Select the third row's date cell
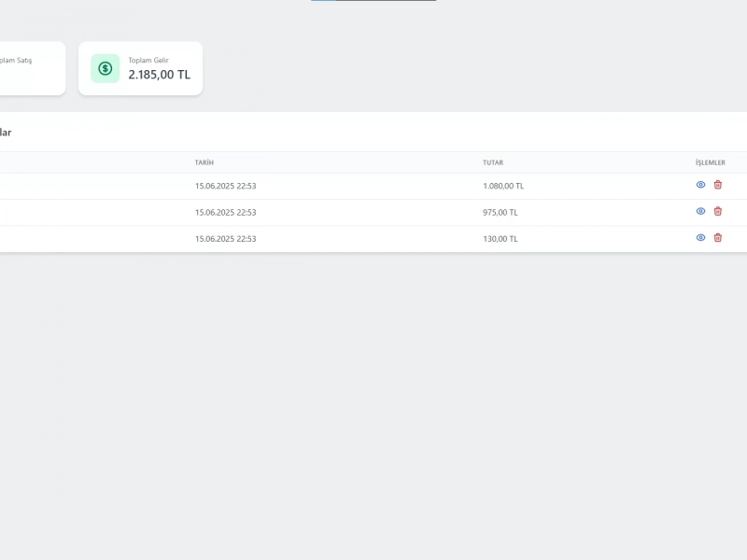747x560 pixels. pos(225,239)
